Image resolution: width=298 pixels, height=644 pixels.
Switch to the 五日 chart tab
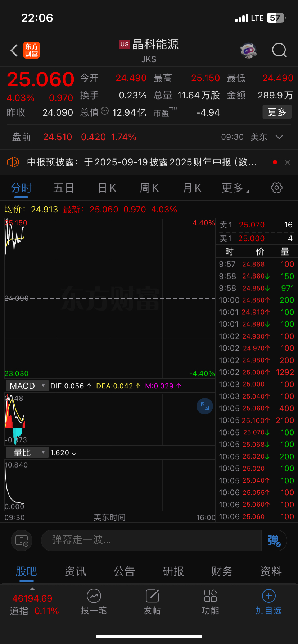[64, 188]
